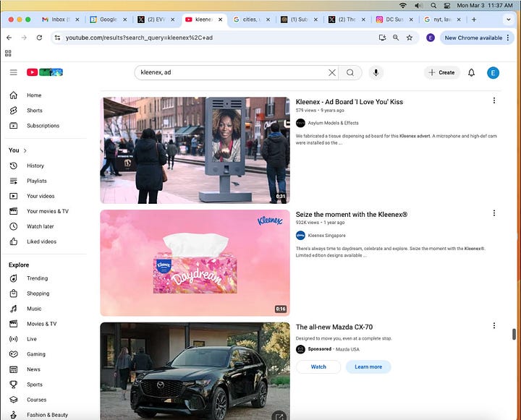
Task: Open The all-new Mazda CX-70 title
Action: 334,327
